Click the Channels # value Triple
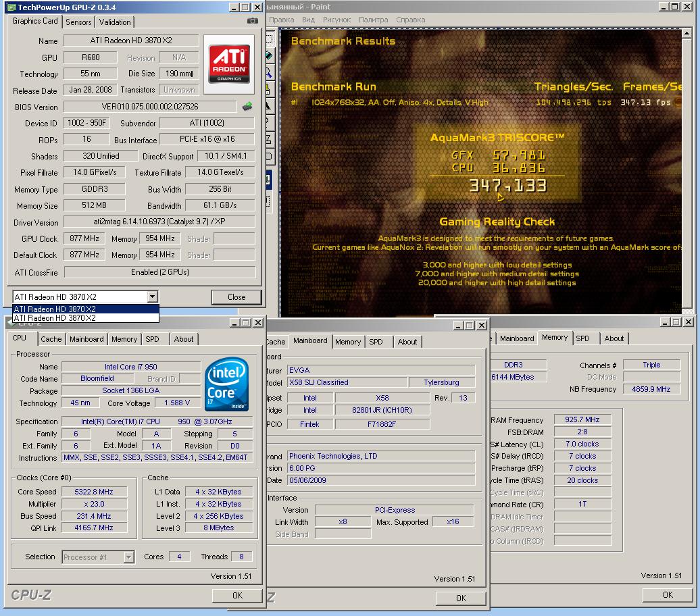The width and height of the screenshot is (700, 616). pyautogui.click(x=651, y=365)
